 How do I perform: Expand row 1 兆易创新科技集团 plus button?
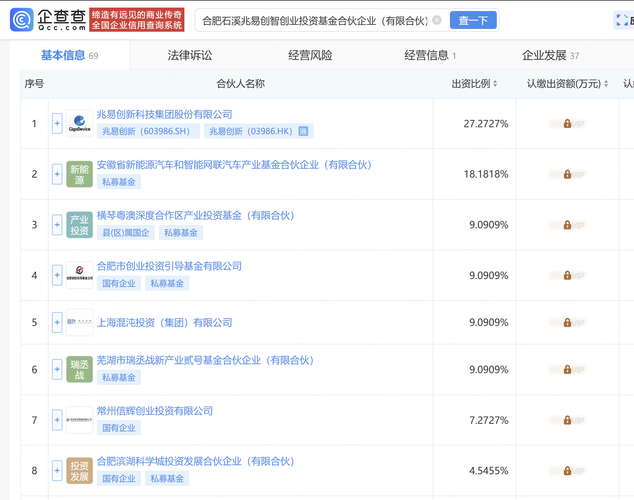point(57,123)
